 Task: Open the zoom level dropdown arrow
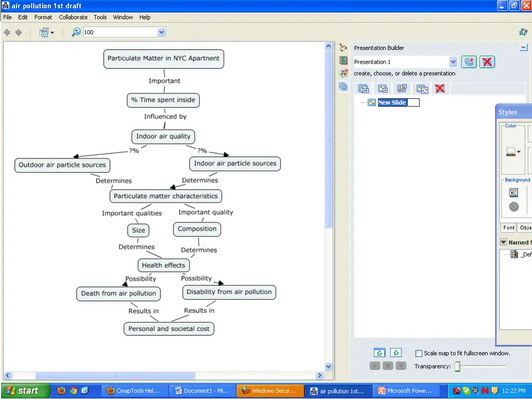tap(162, 32)
